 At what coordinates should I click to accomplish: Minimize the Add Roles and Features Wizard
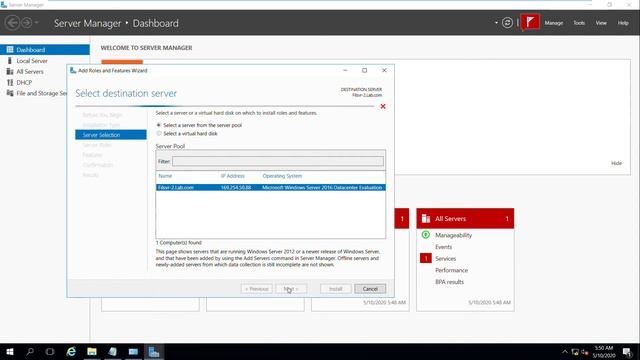tap(345, 70)
